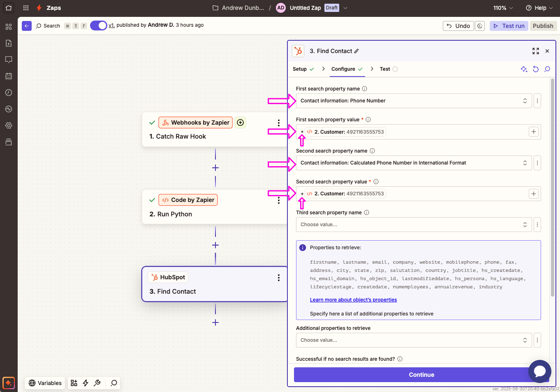Image resolution: width=560 pixels, height=392 pixels.
Task: Click the AI sparkle icon in panel
Action: (x=524, y=69)
